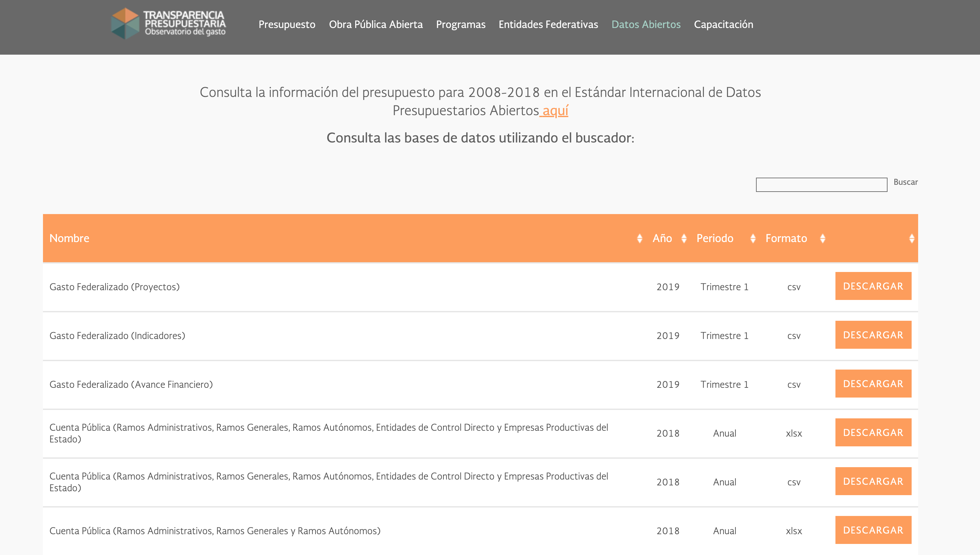Click the 'Consulta las bases de datos' heading
The width and height of the screenshot is (980, 555).
[480, 138]
